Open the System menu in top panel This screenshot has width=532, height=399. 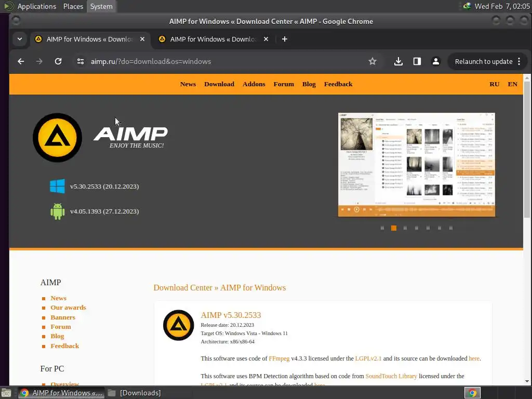pos(101,6)
